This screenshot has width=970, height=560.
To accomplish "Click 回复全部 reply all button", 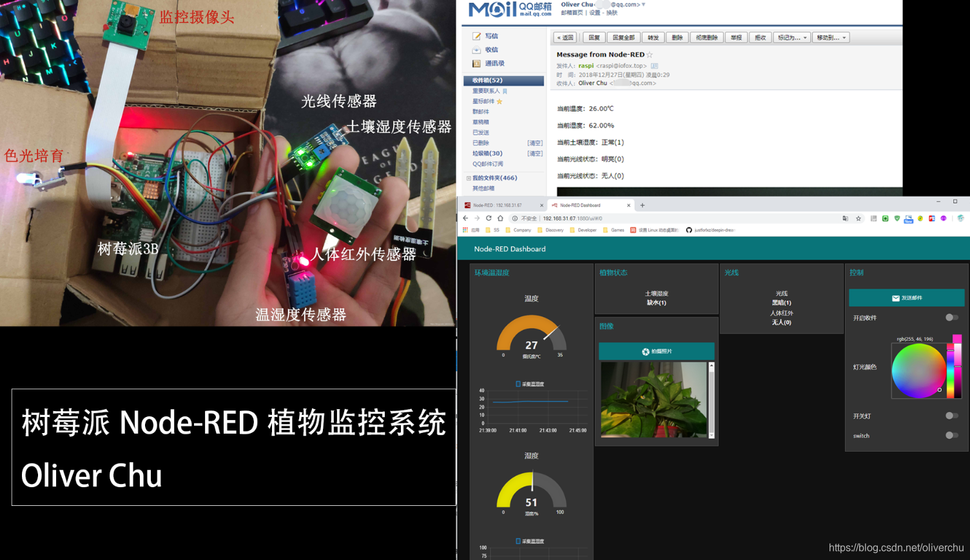I will click(x=623, y=37).
